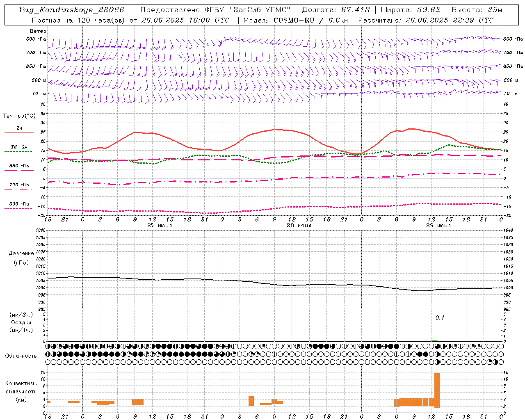Click the 28 июня date label
Image resolution: width=525 pixels, height=420 pixels.
click(299, 226)
